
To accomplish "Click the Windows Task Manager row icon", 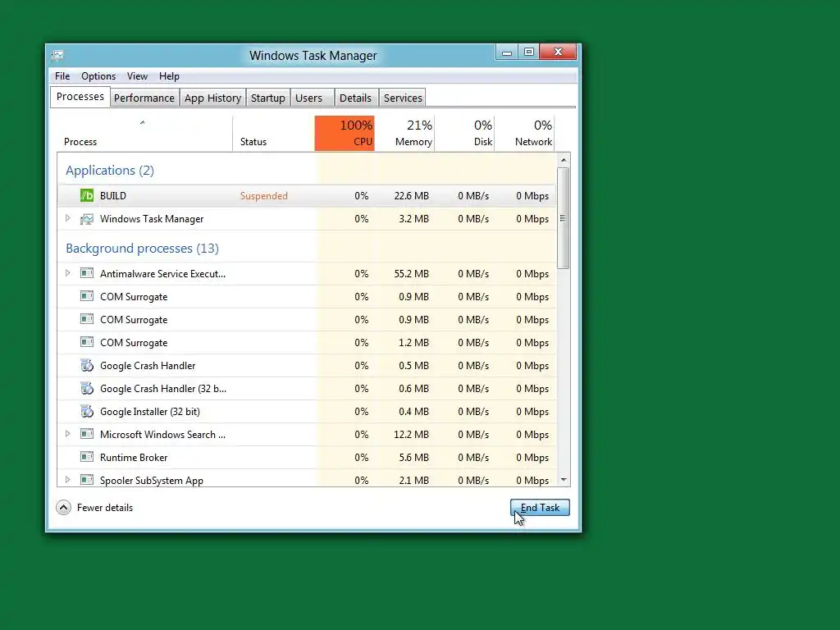I will [87, 218].
